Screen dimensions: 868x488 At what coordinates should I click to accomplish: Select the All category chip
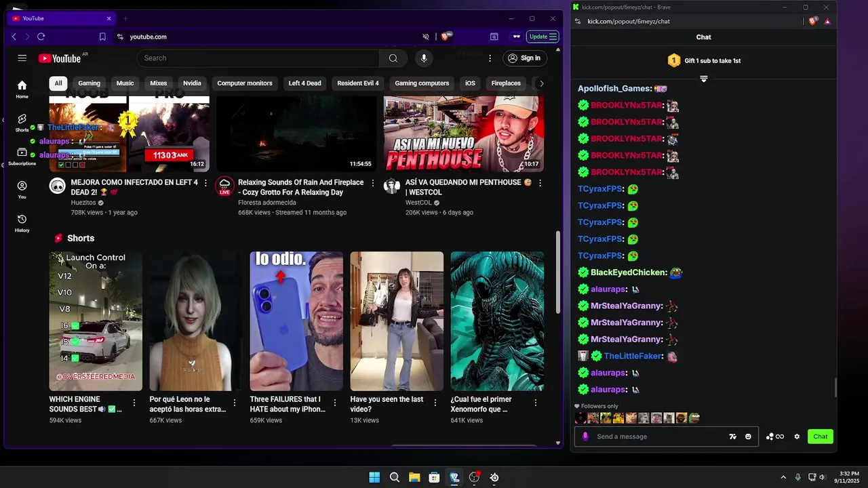point(58,83)
